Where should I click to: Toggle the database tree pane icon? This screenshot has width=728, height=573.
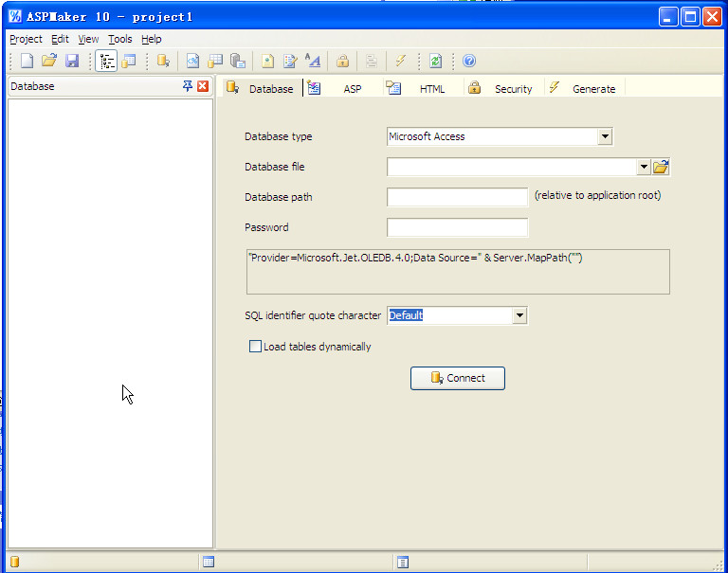pyautogui.click(x=106, y=61)
